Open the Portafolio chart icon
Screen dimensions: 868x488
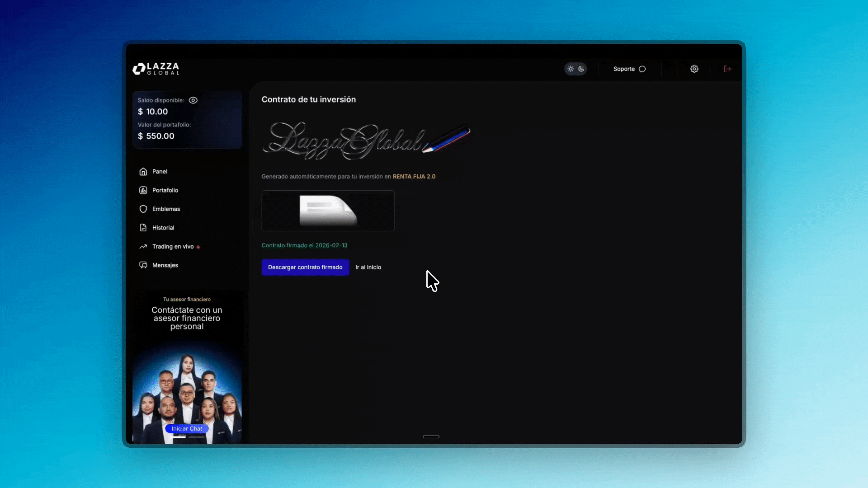tap(143, 190)
